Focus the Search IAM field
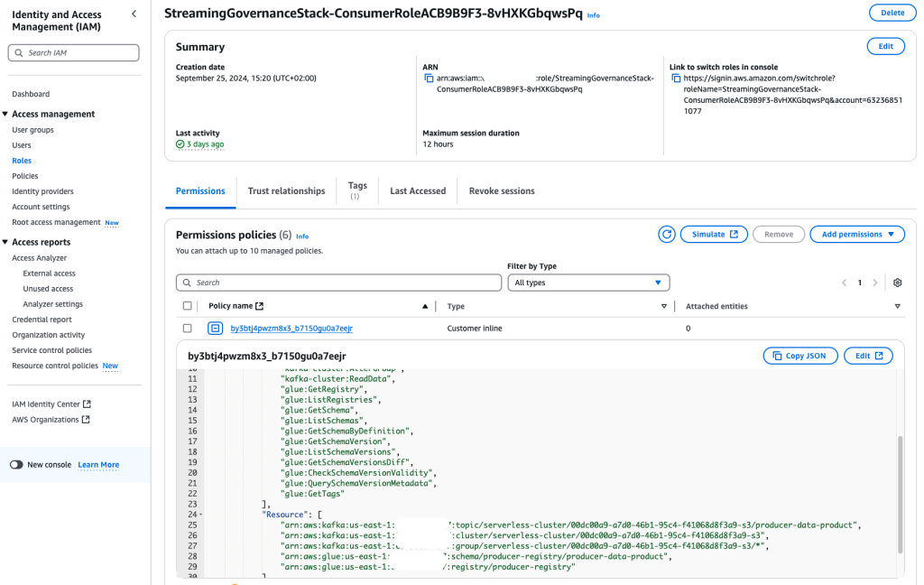924x585 pixels. pyautogui.click(x=74, y=52)
